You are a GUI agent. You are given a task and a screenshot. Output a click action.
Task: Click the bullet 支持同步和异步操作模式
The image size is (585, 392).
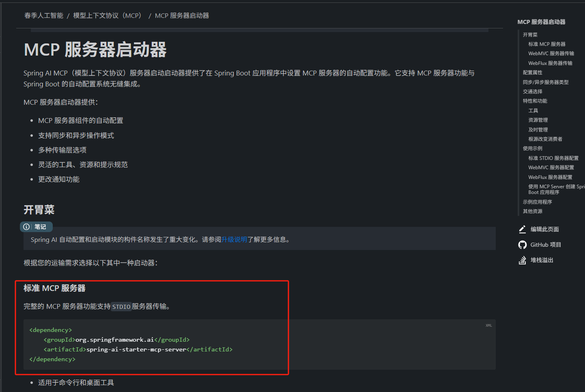pos(76,136)
